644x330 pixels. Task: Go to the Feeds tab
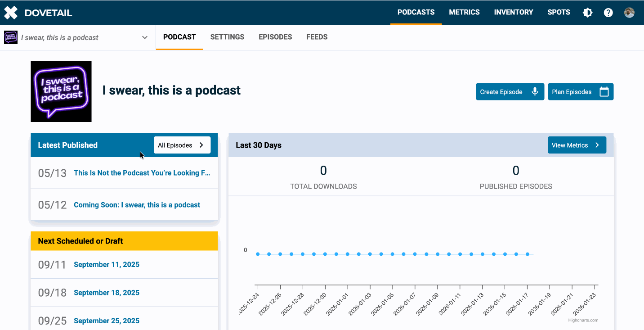pos(317,37)
